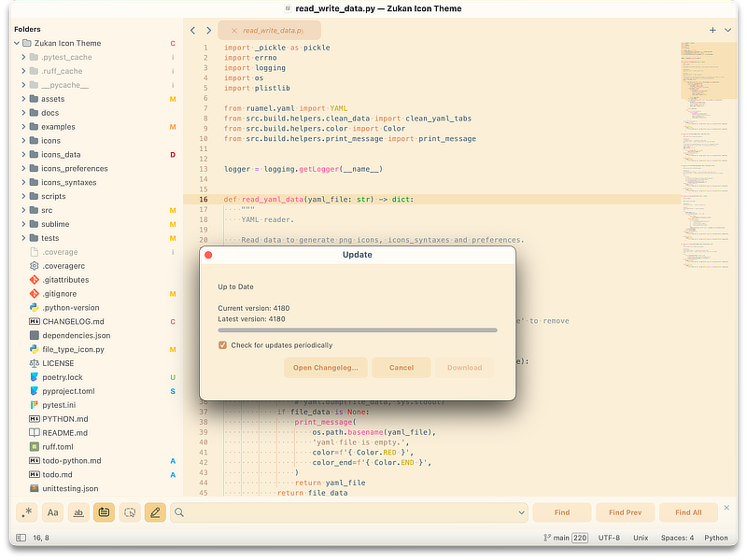Expand the tests folder

pyautogui.click(x=23, y=238)
